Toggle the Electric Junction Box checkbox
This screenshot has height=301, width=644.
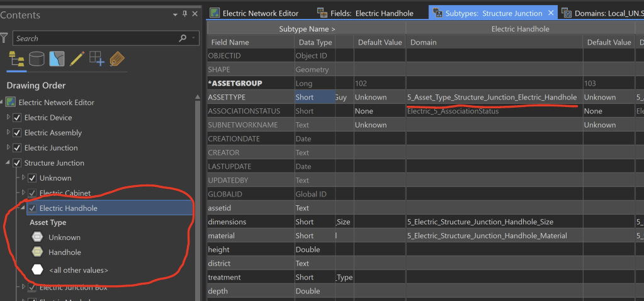32,287
